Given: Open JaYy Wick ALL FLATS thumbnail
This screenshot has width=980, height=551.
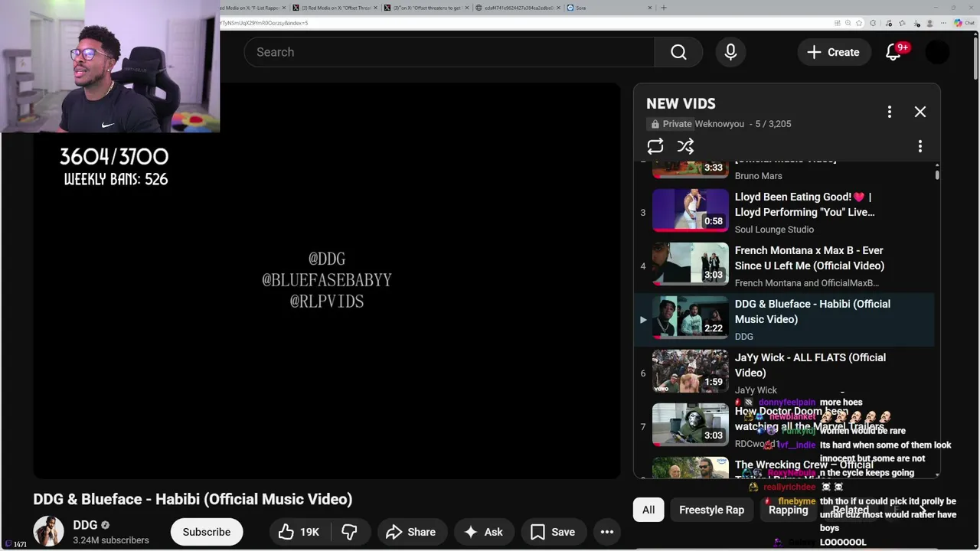Looking at the screenshot, I should (691, 371).
